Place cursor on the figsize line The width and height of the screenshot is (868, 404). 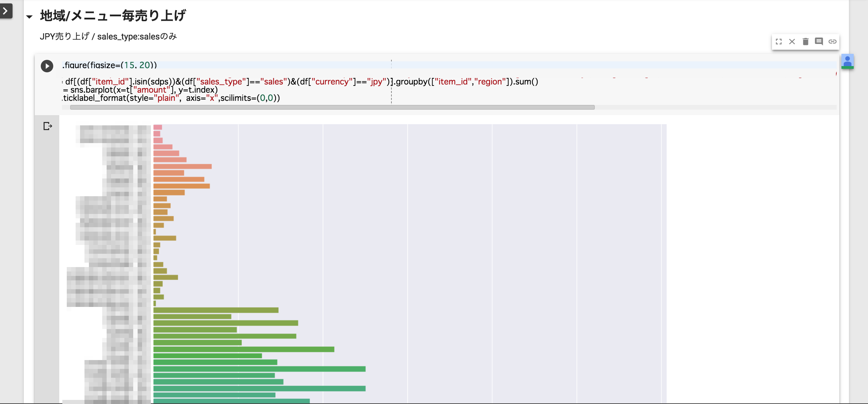click(109, 65)
